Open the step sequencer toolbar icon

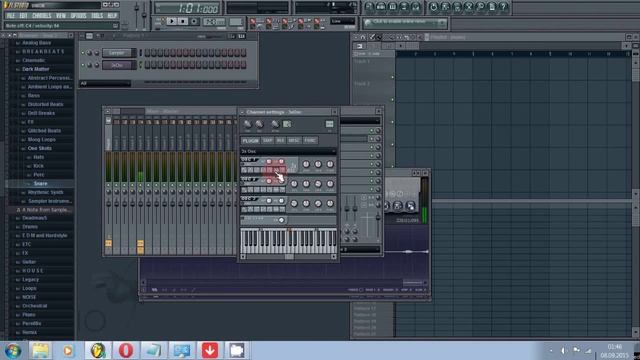pyautogui.click(x=381, y=7)
